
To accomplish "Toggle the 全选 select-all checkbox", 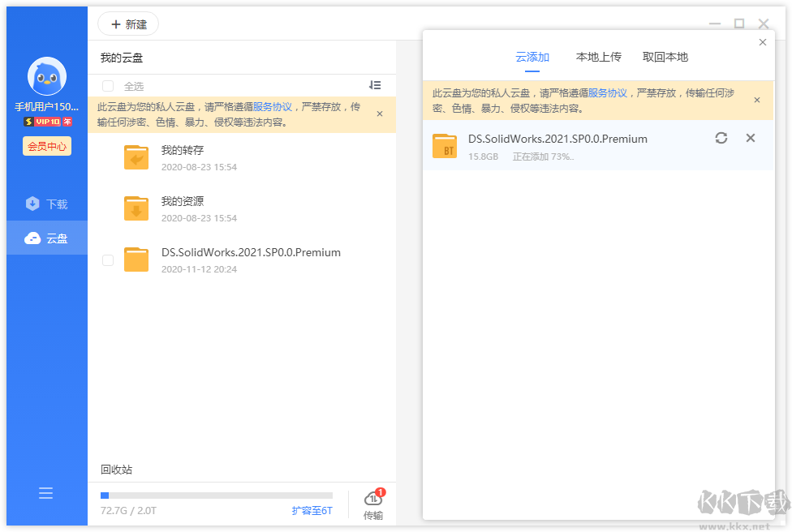I will point(106,85).
